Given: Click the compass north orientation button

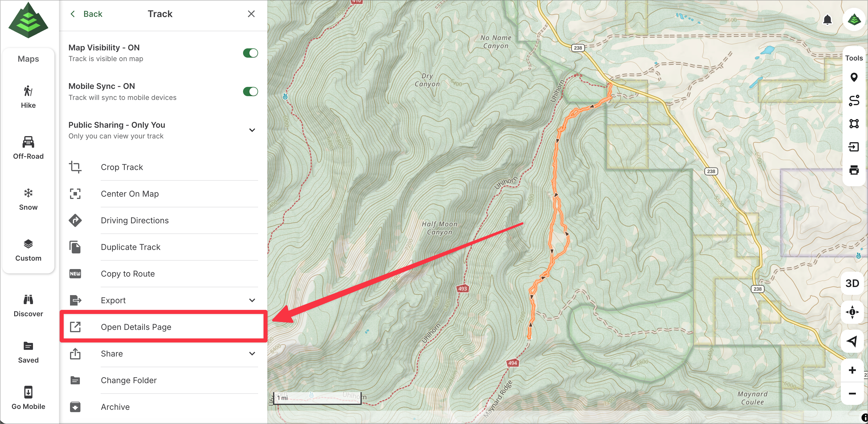Looking at the screenshot, I should coord(852,312).
